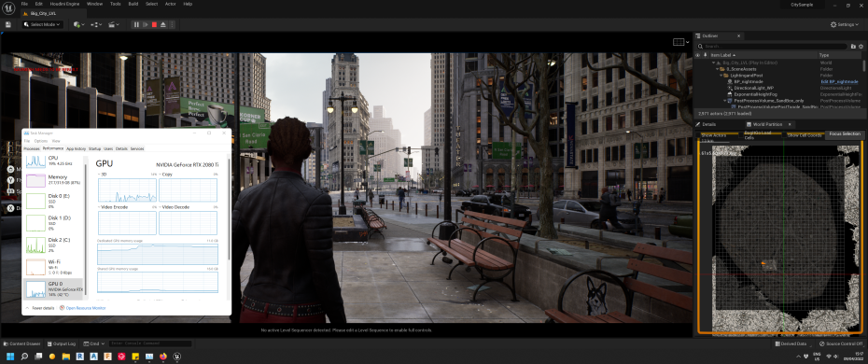Stop the play session with the red square
This screenshot has height=364, width=868.
[x=154, y=24]
